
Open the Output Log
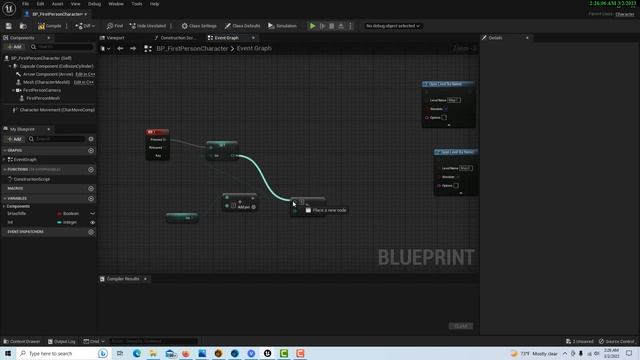[62, 342]
